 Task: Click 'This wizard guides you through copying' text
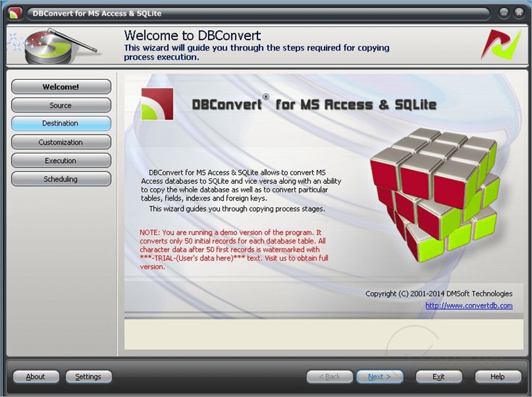(237, 209)
